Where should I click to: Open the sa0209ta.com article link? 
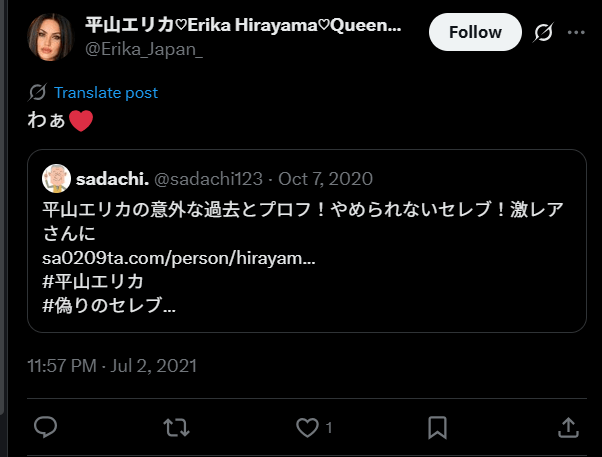(x=179, y=258)
